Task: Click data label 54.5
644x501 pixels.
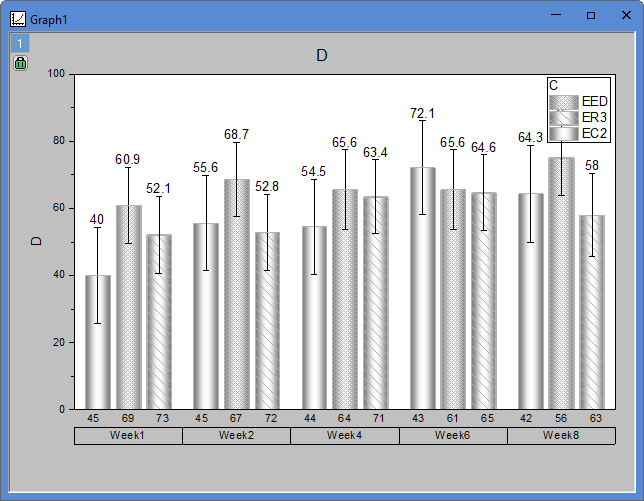Action: coord(313,172)
